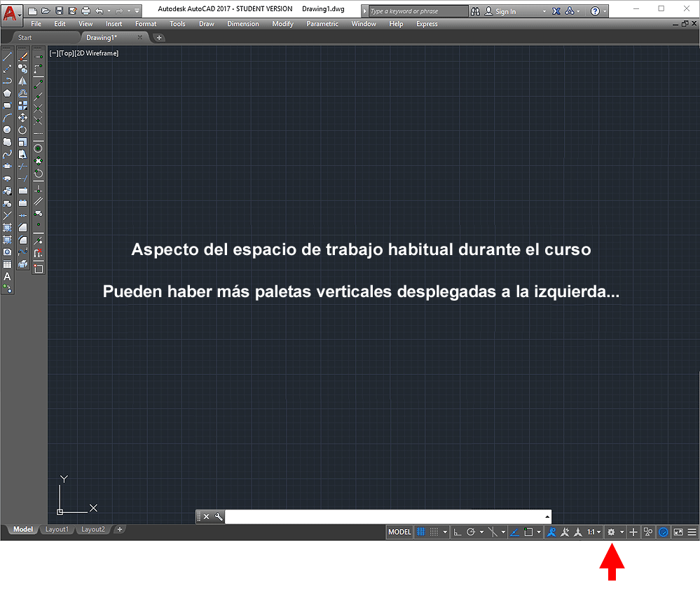Click Sign In link

click(505, 11)
